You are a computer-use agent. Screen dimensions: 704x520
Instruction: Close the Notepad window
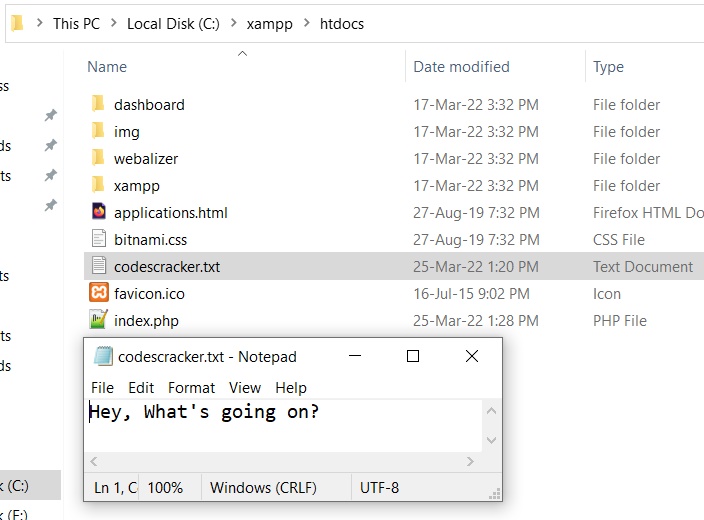pos(472,356)
